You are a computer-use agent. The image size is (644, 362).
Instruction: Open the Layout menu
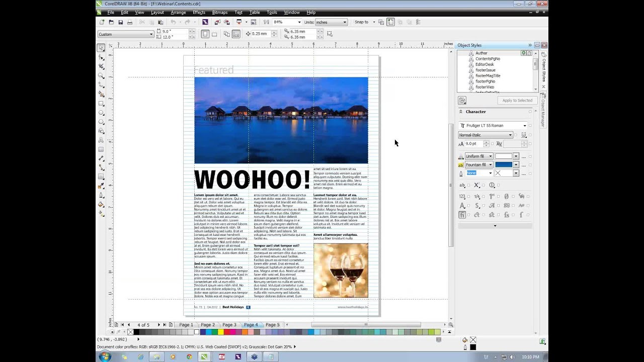click(x=157, y=12)
